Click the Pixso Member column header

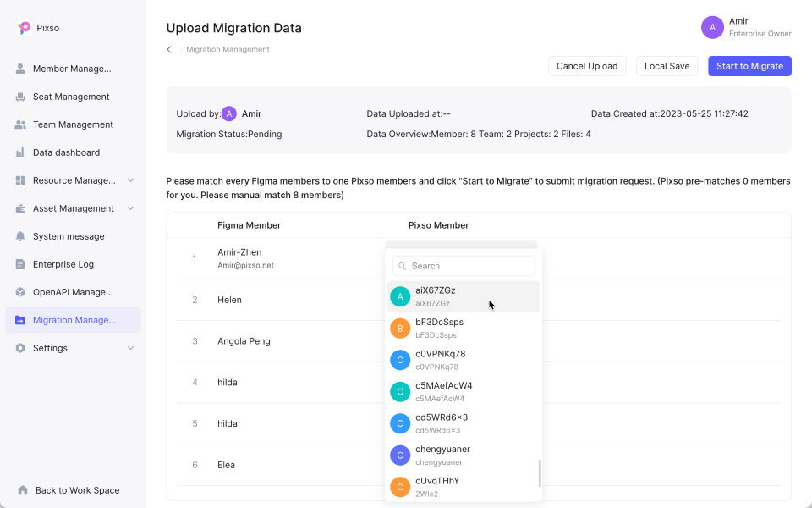coord(439,225)
